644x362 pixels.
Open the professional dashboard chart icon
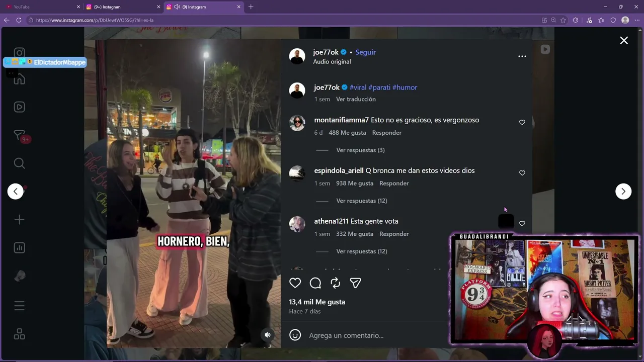(20, 248)
